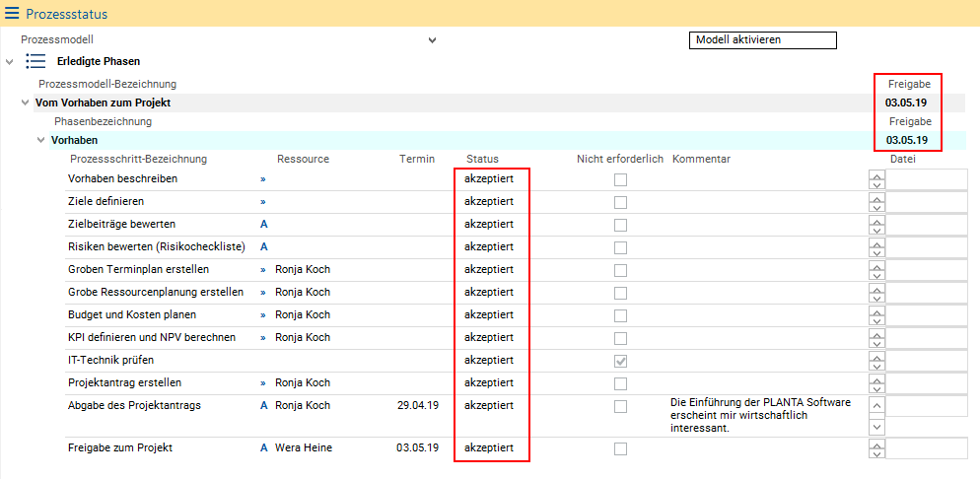Click the comment text about PLANTA Software
The width and height of the screenshot is (980, 479).
pyautogui.click(x=760, y=415)
